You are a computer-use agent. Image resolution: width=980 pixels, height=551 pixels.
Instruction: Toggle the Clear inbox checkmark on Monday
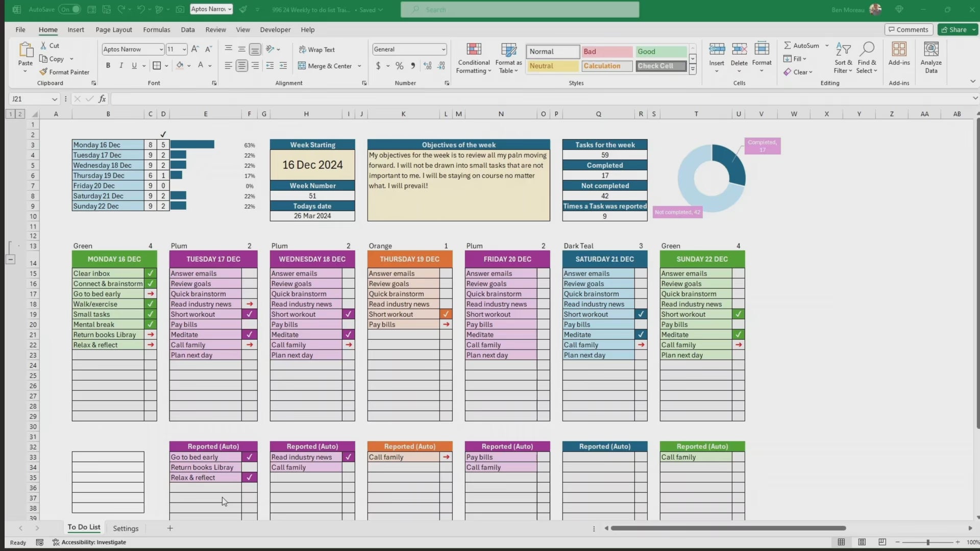(151, 273)
